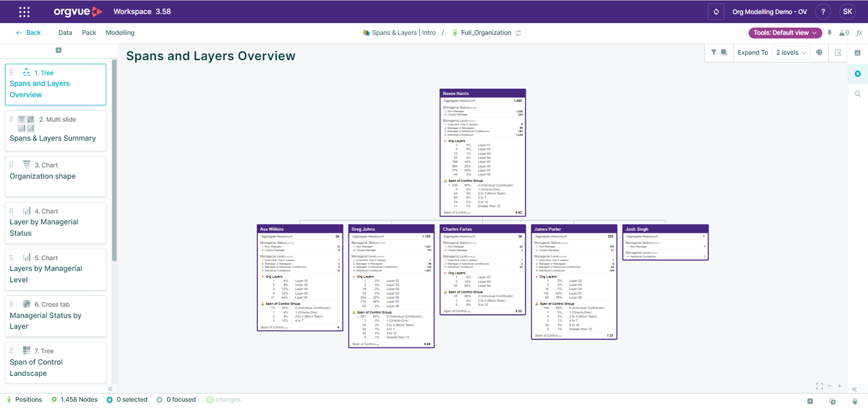Toggle Org Layers section in Charles Farias card
Image resolution: width=868 pixels, height=408 pixels.
coord(445,273)
